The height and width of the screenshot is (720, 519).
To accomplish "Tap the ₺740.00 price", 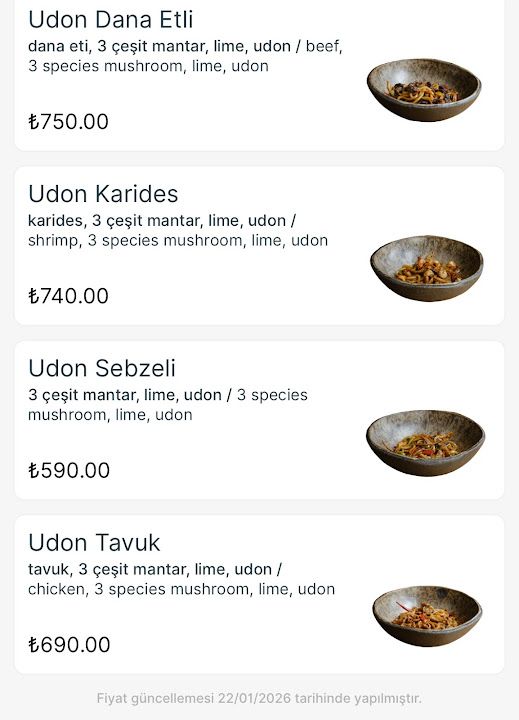I will 68,296.
